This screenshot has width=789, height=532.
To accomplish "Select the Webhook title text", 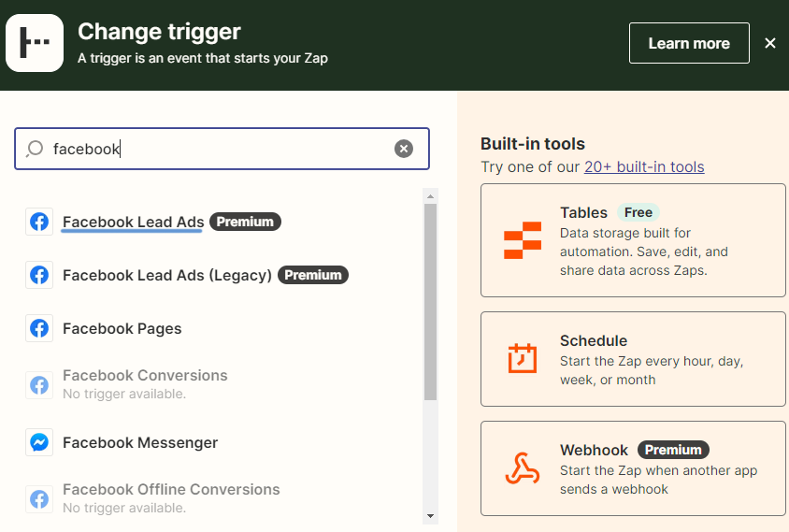I will [x=594, y=450].
